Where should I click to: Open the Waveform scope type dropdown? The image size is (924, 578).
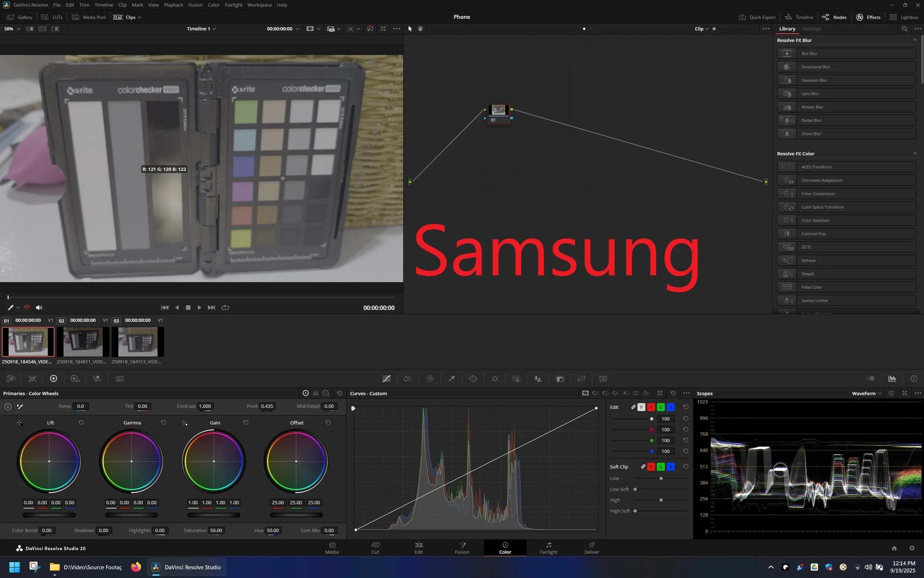click(866, 393)
